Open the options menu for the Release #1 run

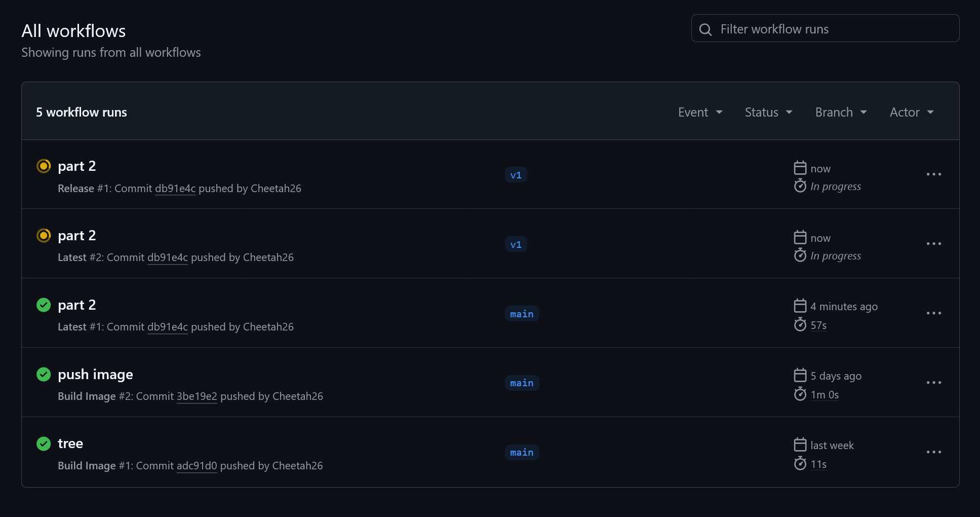coord(934,174)
